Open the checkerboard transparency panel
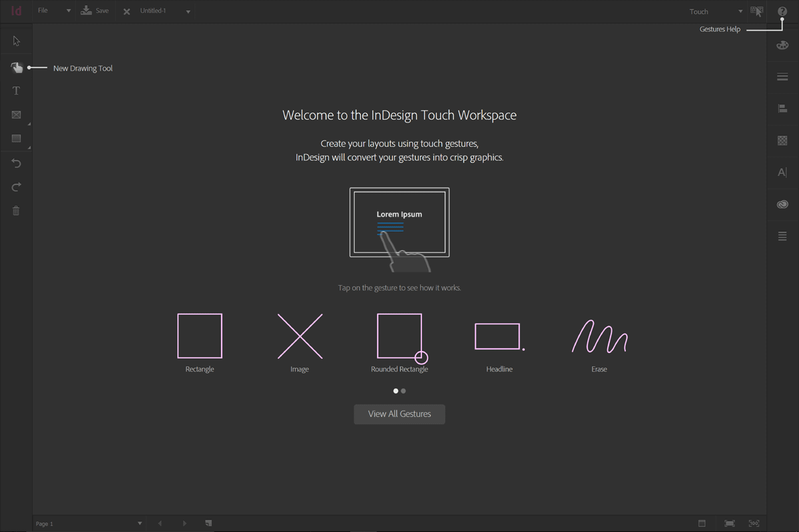Screen dimensions: 799x532 [782, 140]
